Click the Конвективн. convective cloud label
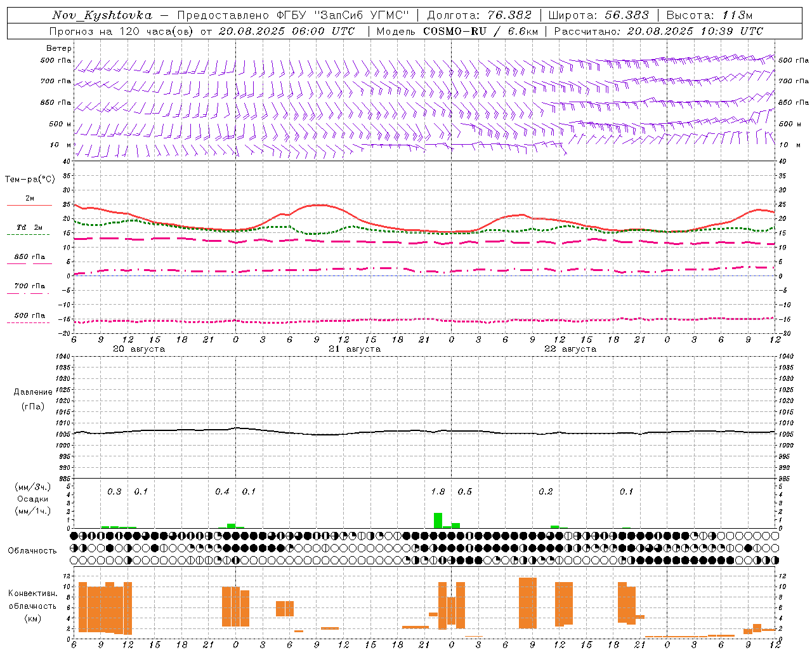 32,594
